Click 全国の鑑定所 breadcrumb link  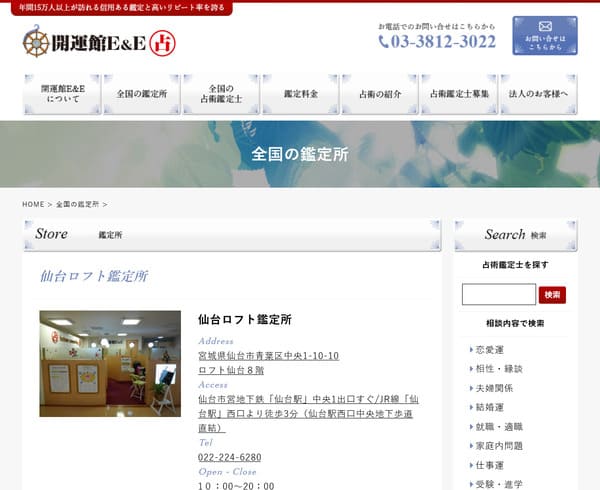pos(77,204)
